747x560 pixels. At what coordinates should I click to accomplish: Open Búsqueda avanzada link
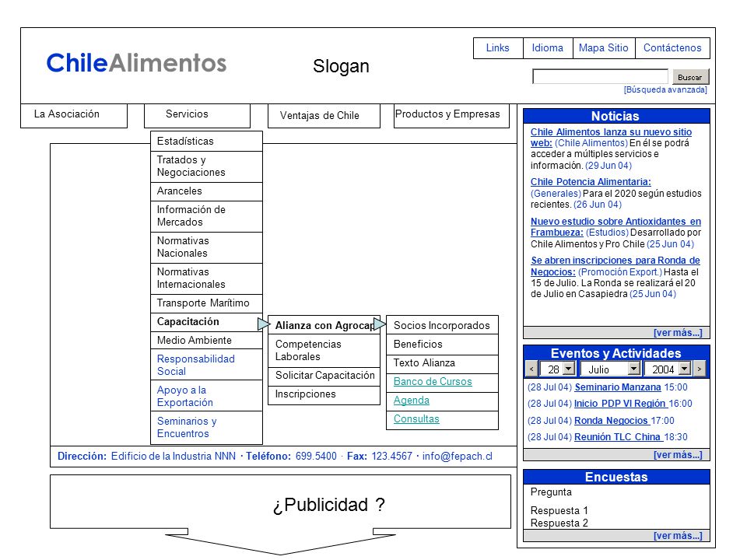coord(665,89)
